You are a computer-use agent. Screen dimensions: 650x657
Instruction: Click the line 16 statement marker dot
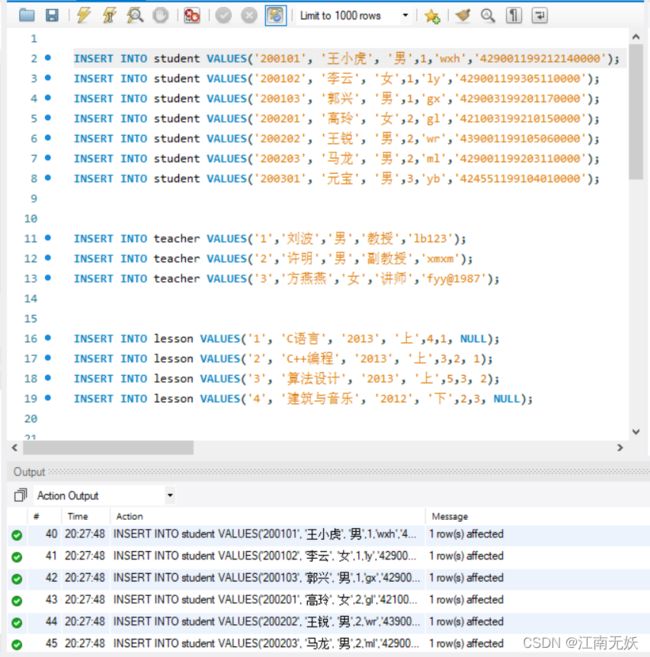coord(48,338)
